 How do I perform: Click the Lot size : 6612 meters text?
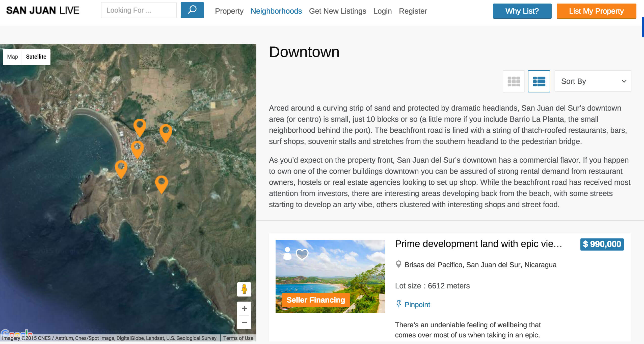click(432, 286)
